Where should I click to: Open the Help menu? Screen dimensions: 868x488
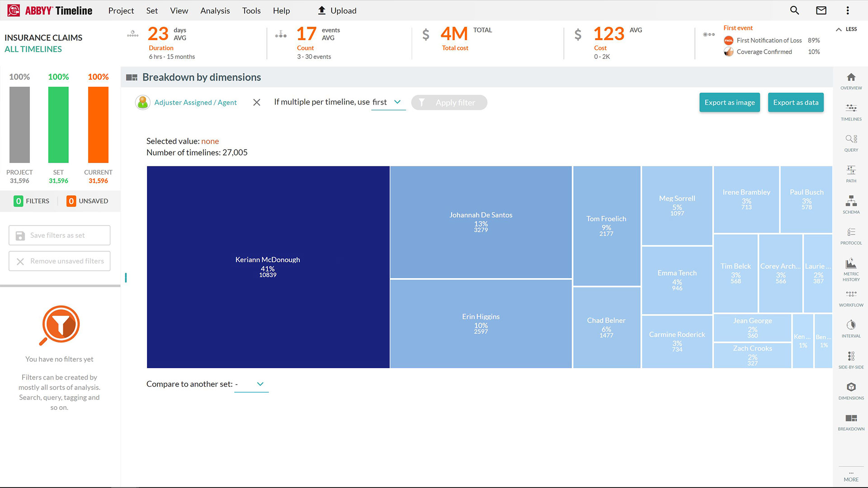[x=281, y=10]
